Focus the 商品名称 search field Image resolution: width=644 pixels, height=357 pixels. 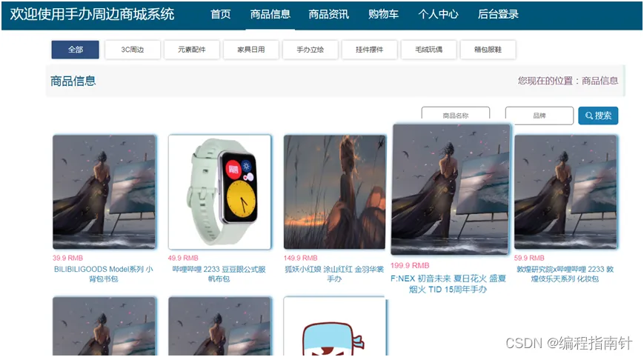[456, 115]
